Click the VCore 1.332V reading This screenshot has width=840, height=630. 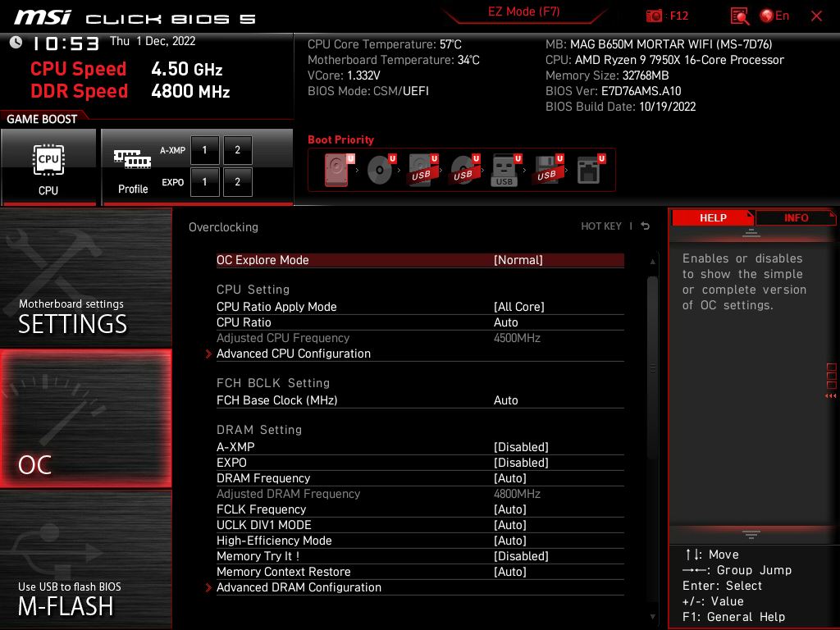pyautogui.click(x=344, y=75)
